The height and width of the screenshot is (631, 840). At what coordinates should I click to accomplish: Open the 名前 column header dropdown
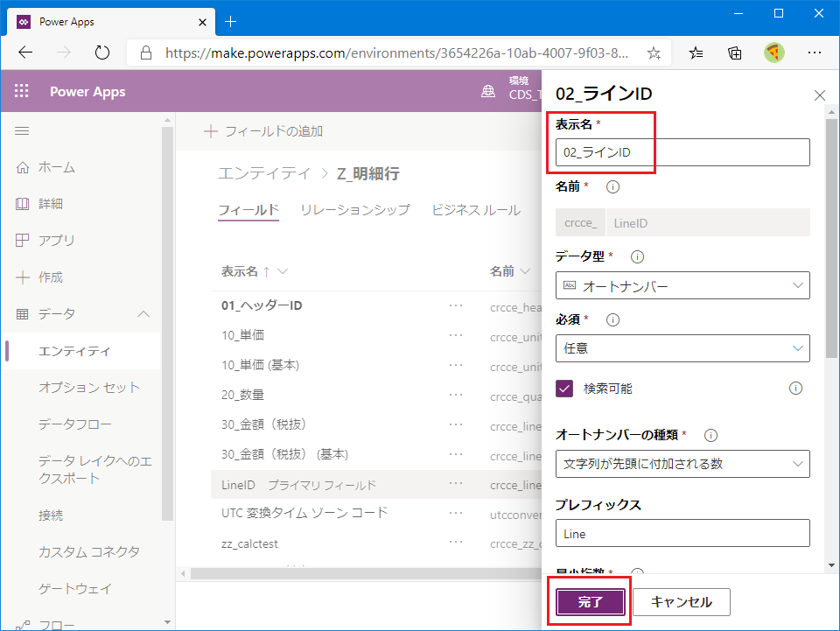[525, 271]
